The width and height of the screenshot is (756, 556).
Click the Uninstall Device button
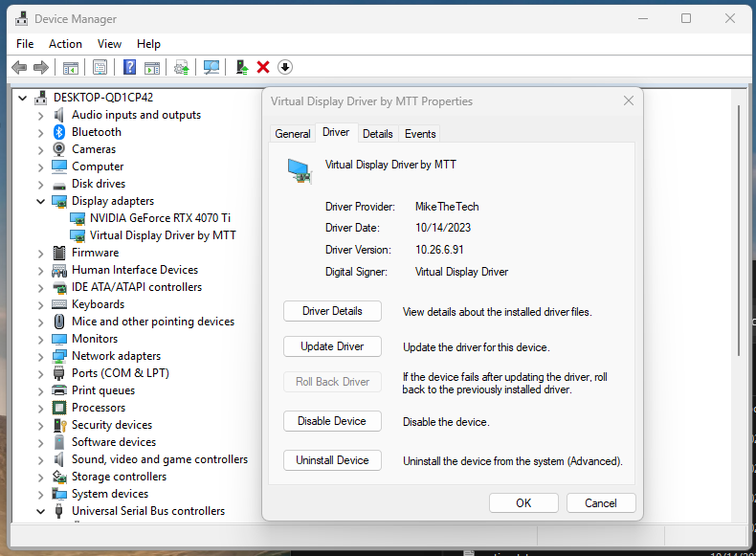[x=332, y=460]
